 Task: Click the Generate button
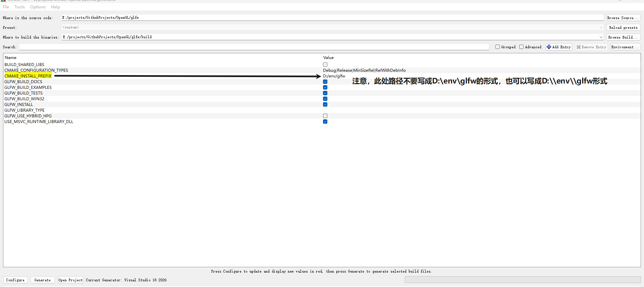pyautogui.click(x=42, y=280)
